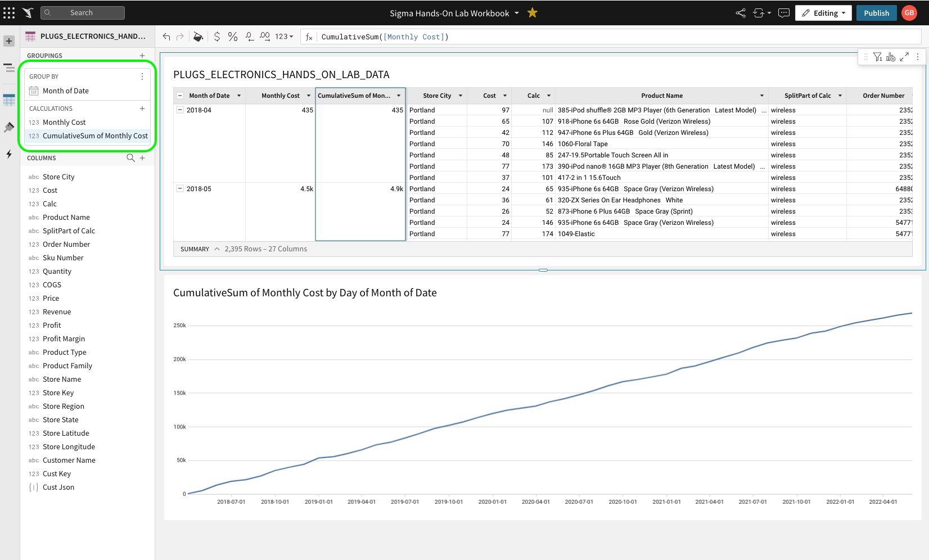Collapse the 2018-05 grouping row
The width and height of the screenshot is (929, 560).
(x=180, y=188)
